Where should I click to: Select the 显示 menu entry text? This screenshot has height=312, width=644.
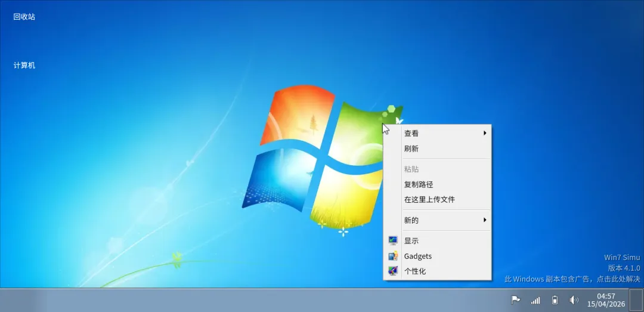[x=411, y=241]
